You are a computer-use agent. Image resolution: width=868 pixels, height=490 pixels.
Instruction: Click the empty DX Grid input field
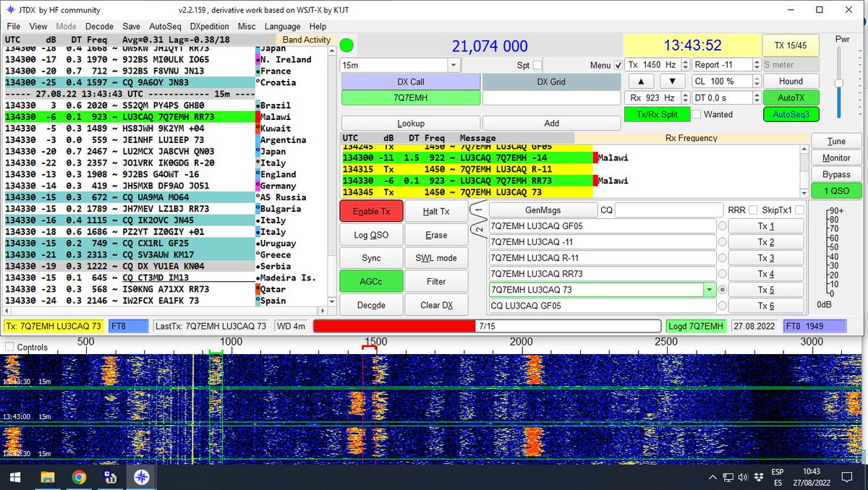[x=552, y=98]
